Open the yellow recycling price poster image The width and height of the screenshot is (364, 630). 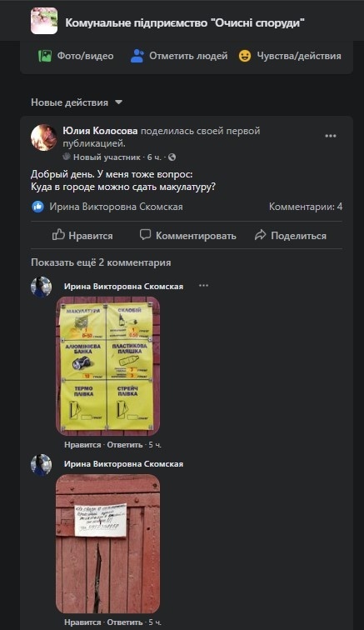click(x=107, y=367)
